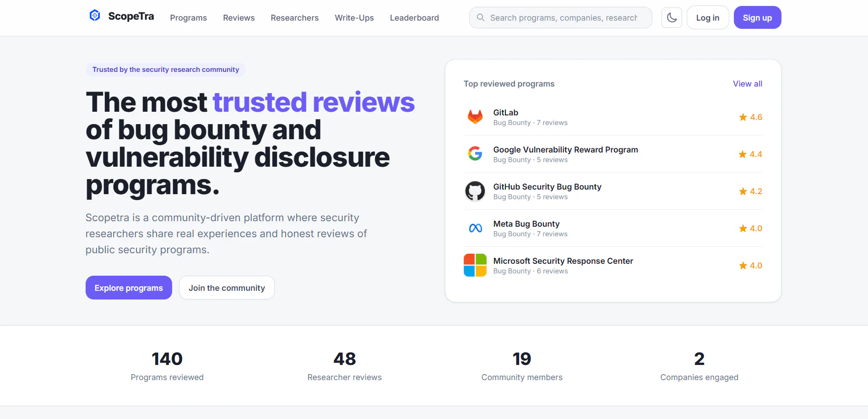The height and width of the screenshot is (419, 868).
Task: Open Microsoft Security Response Center program
Action: (x=563, y=261)
